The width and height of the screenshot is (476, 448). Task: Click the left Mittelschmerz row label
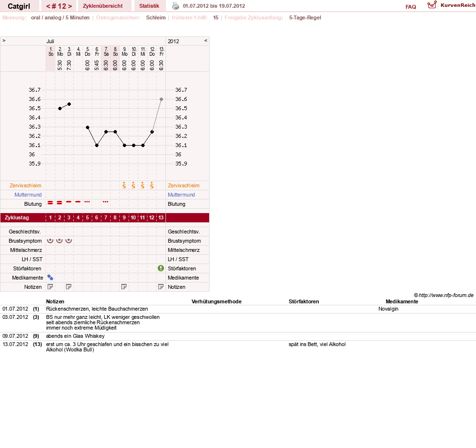click(x=26, y=250)
